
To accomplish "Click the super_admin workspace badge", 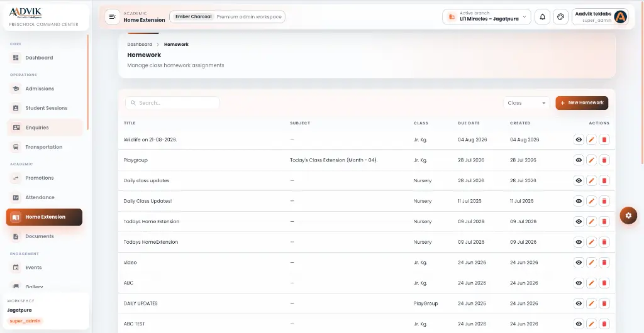I will tap(25, 321).
